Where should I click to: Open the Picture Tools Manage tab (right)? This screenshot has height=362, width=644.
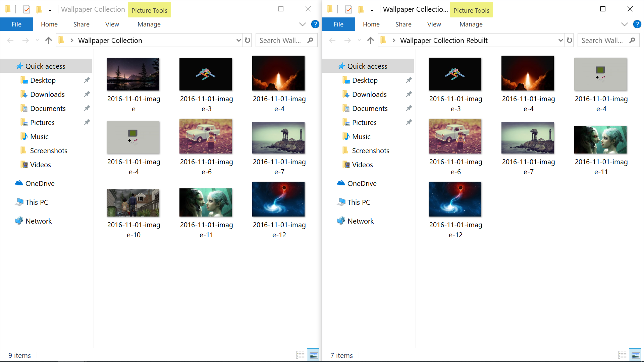pos(470,24)
